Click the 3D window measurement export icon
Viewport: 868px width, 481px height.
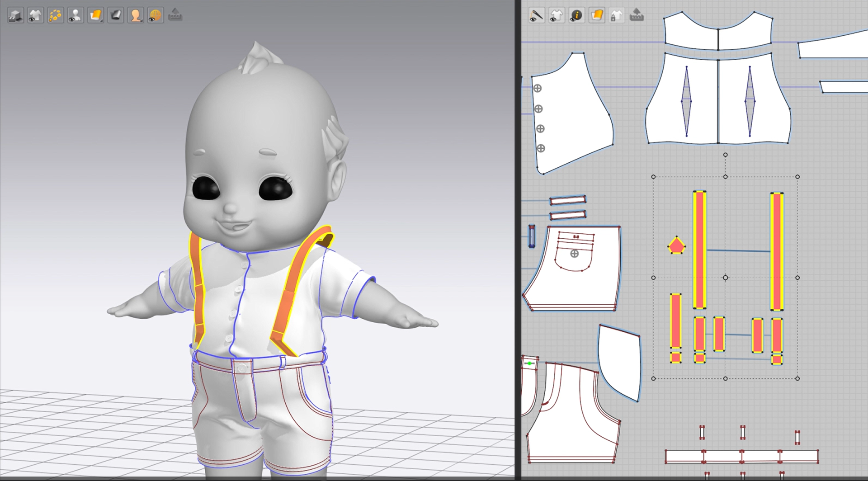[175, 14]
